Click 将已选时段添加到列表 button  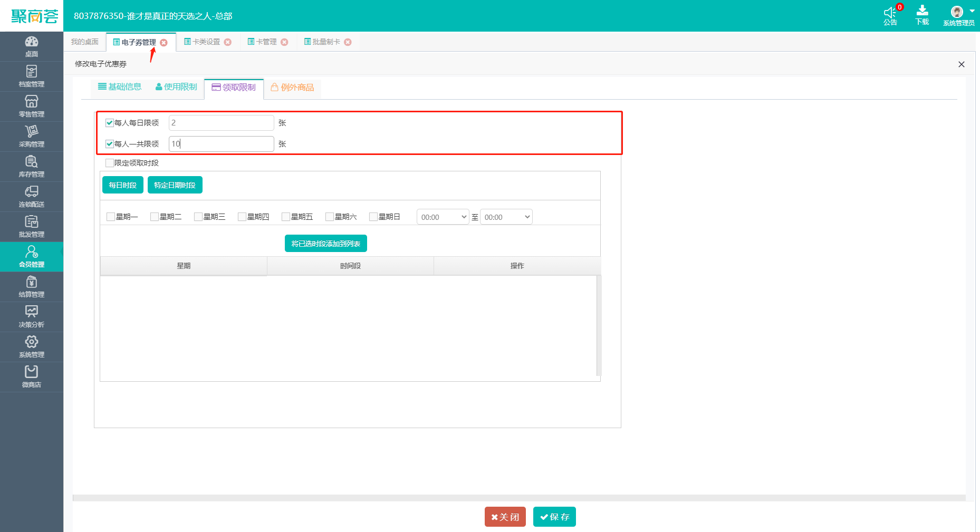point(326,244)
